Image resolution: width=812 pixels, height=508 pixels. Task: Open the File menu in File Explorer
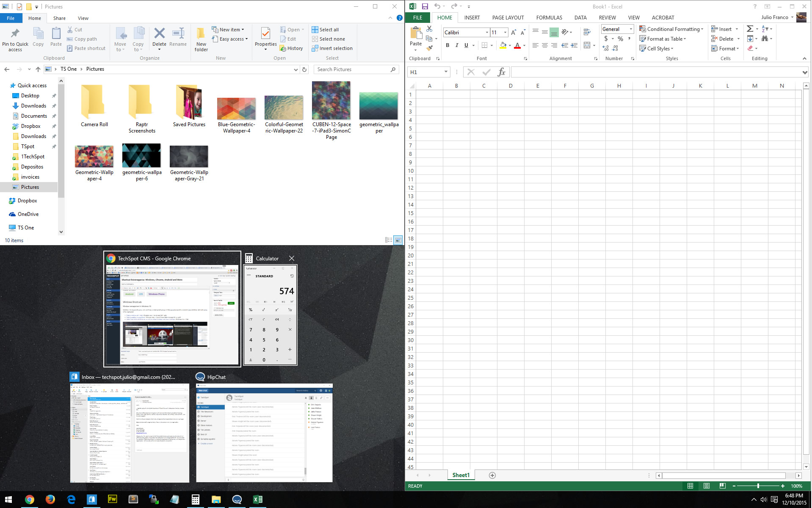click(x=11, y=18)
